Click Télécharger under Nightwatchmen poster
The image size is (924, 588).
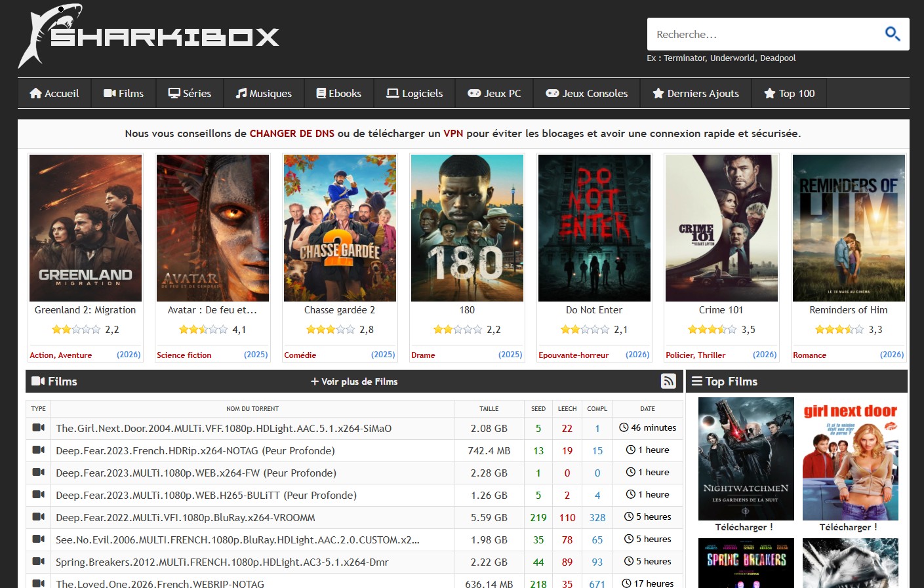coord(744,527)
